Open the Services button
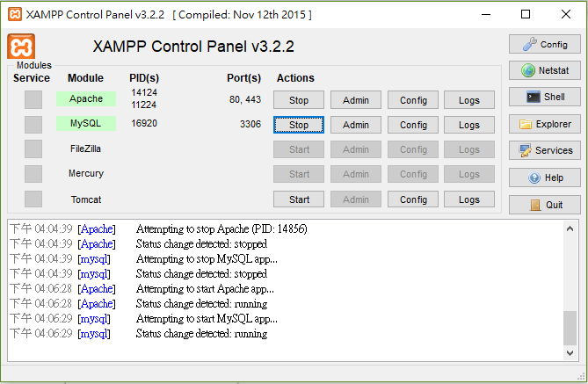Viewport: 588px width, 384px height. tap(545, 150)
